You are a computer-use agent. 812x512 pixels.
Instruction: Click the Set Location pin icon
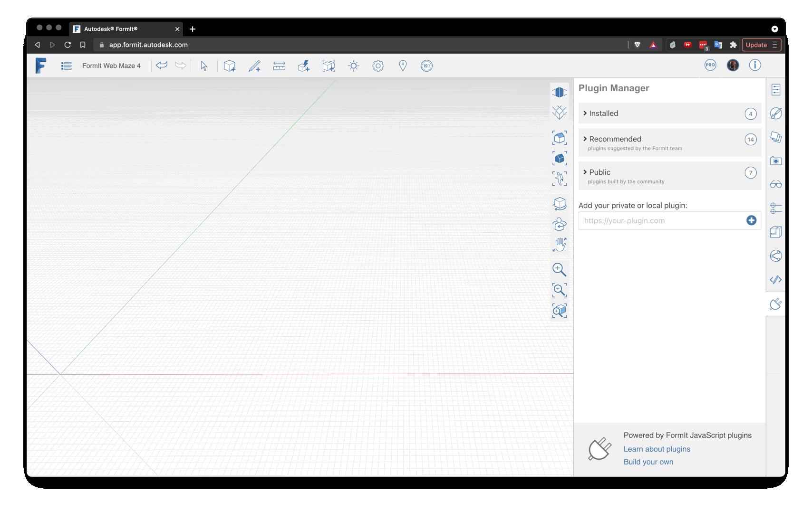pyautogui.click(x=403, y=66)
